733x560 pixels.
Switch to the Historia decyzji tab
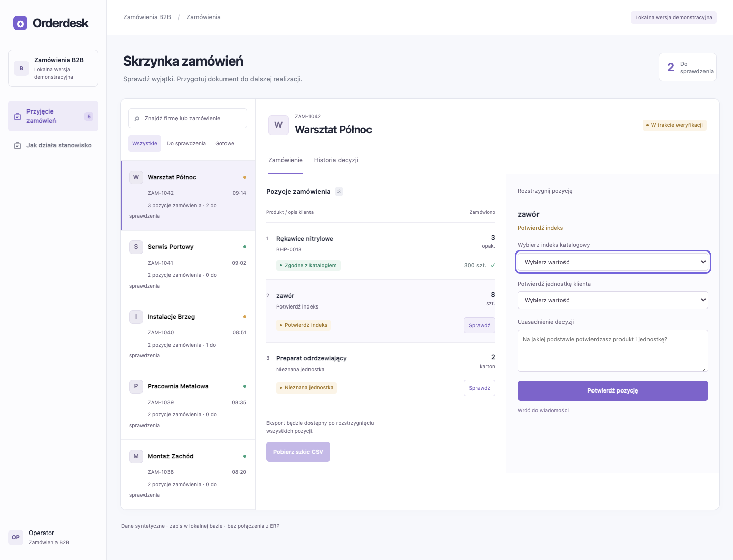click(336, 160)
